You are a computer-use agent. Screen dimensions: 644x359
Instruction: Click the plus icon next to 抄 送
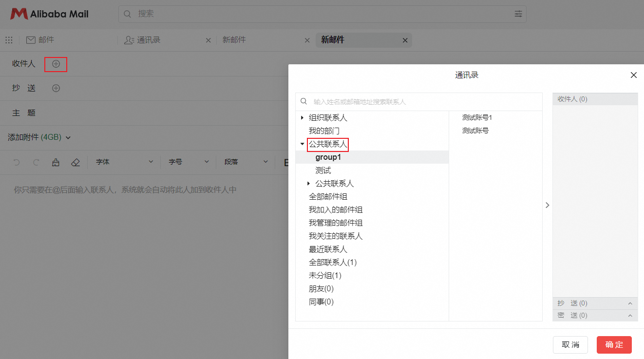tap(56, 88)
